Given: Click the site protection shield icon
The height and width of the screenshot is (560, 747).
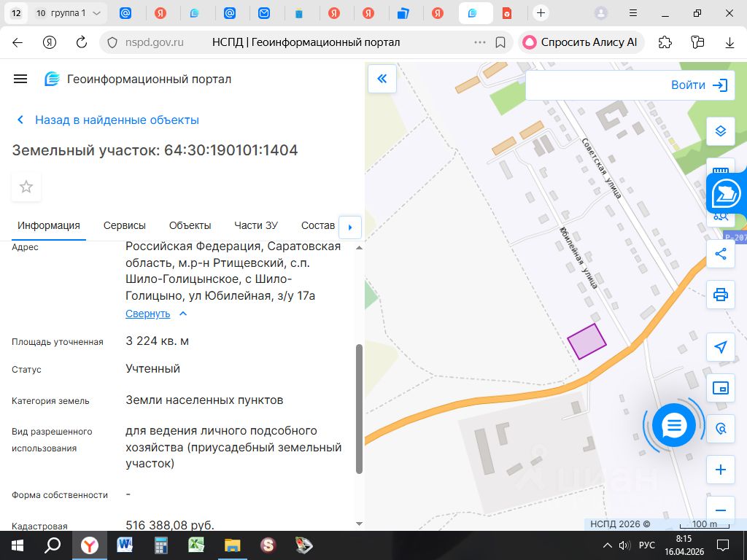Looking at the screenshot, I should coord(112,42).
